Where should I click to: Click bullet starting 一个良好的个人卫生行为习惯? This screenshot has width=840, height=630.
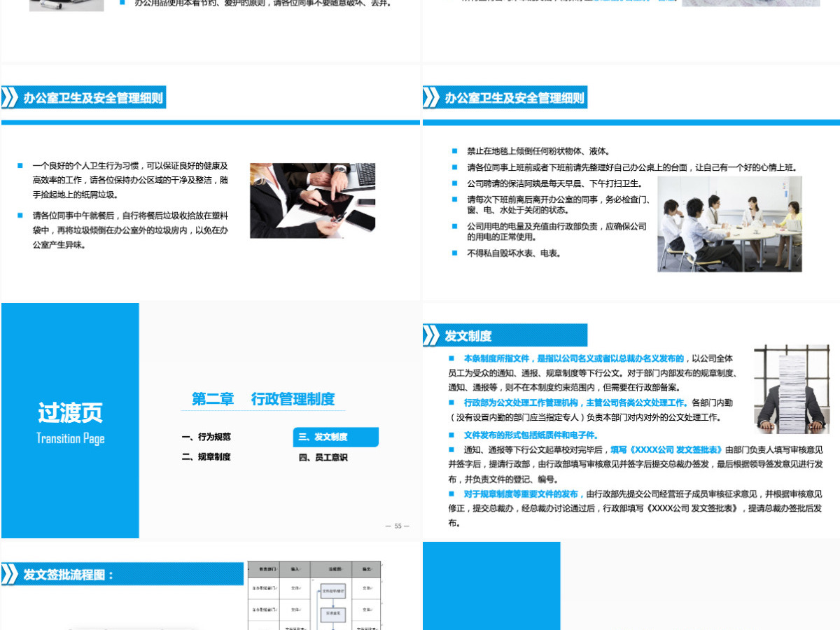click(130, 181)
